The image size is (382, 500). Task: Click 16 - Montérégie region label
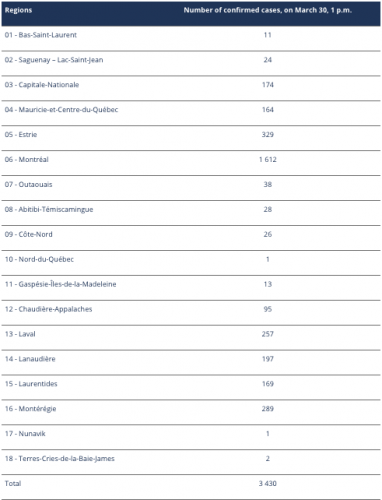click(x=30, y=409)
